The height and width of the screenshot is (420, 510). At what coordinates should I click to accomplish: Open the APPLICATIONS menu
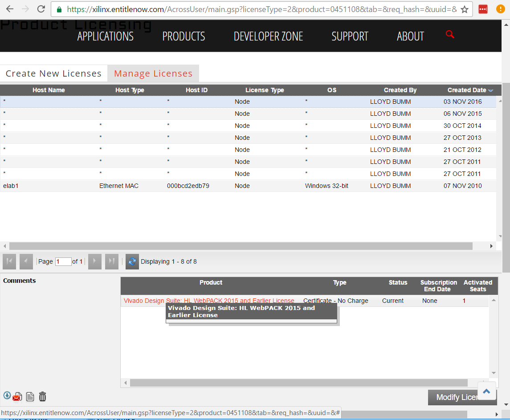[x=106, y=36]
